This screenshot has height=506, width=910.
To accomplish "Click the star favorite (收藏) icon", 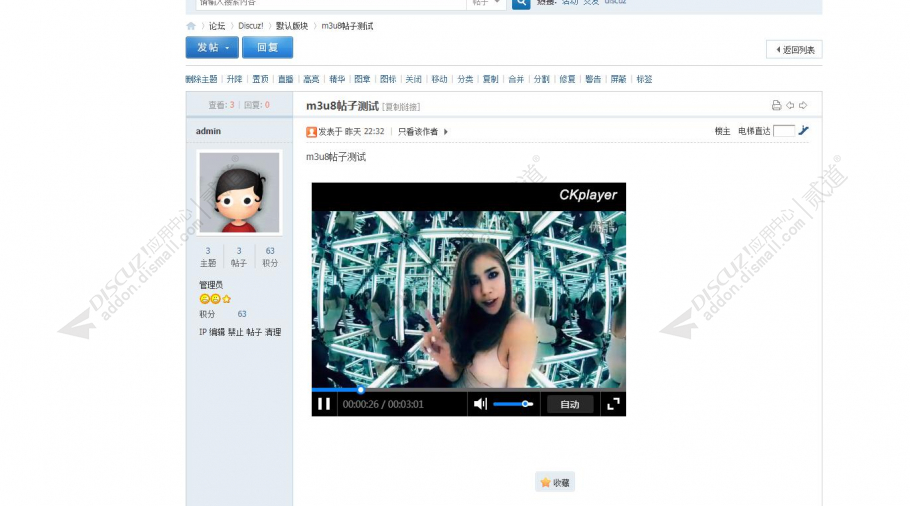I will pos(545,482).
